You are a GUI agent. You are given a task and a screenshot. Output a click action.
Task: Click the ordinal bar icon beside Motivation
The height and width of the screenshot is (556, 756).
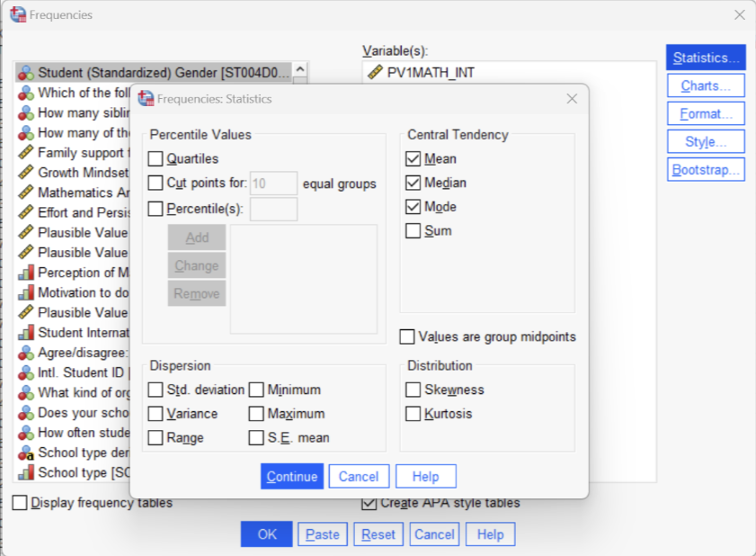tap(26, 292)
